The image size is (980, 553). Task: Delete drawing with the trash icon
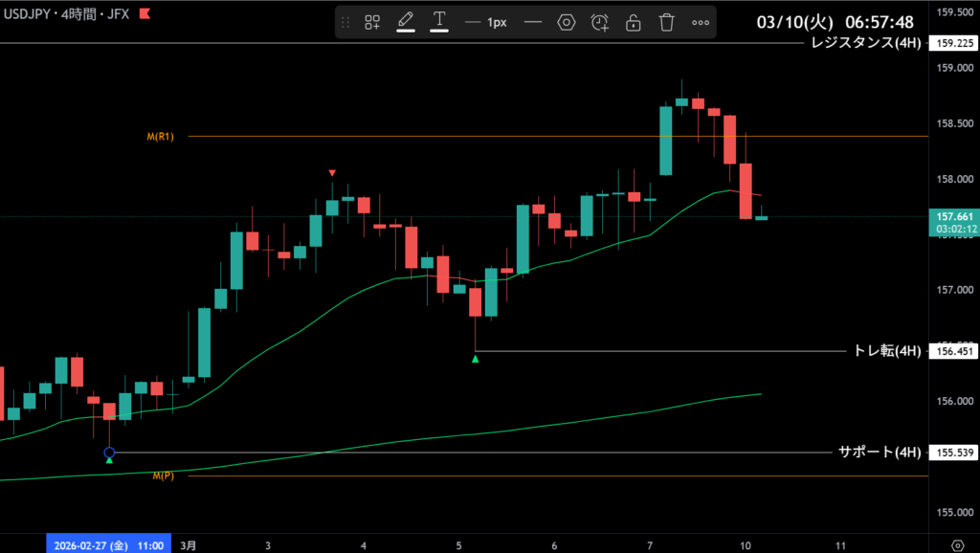667,22
